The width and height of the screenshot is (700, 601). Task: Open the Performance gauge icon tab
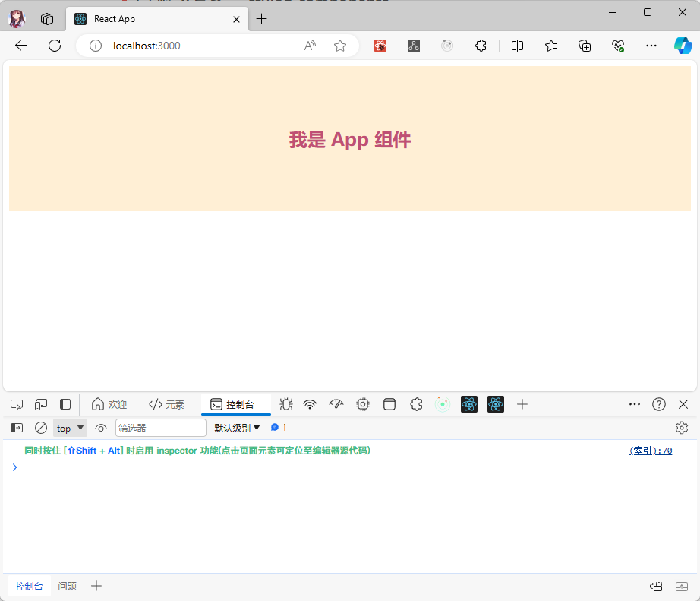click(x=336, y=404)
